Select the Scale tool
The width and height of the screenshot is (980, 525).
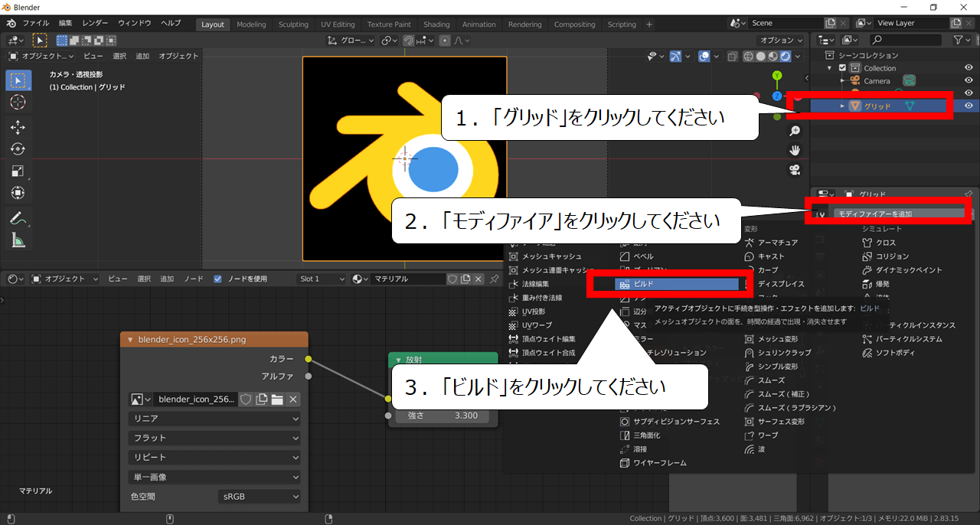point(18,171)
